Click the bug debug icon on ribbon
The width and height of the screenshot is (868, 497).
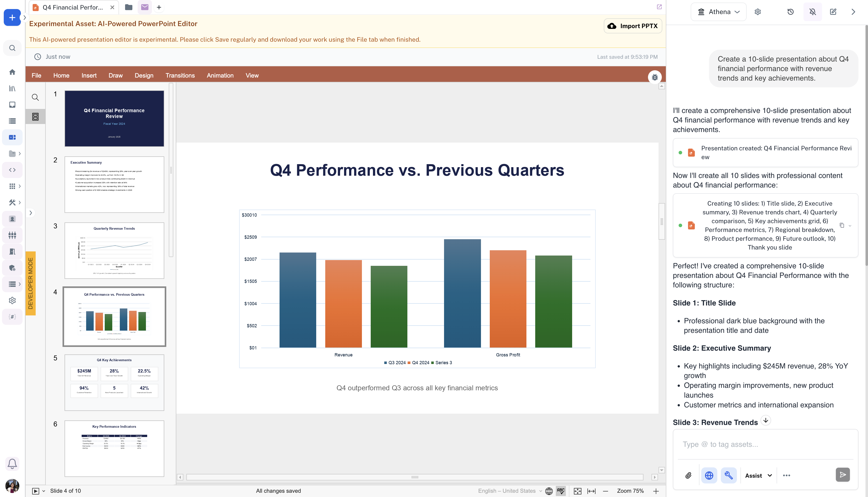coord(655,77)
